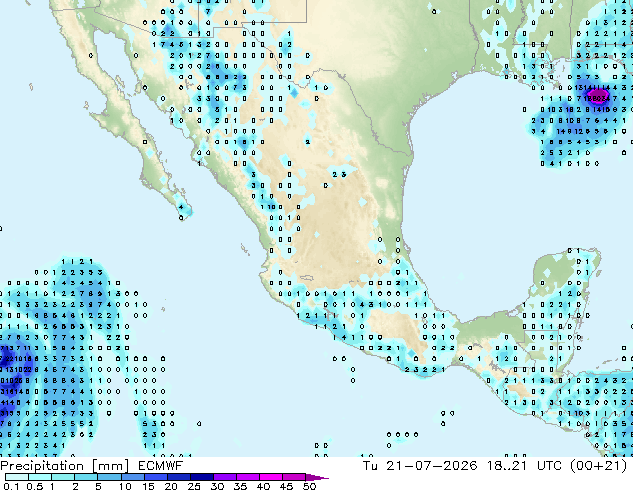
Task: Click the "15" legend value
Action: (148, 486)
